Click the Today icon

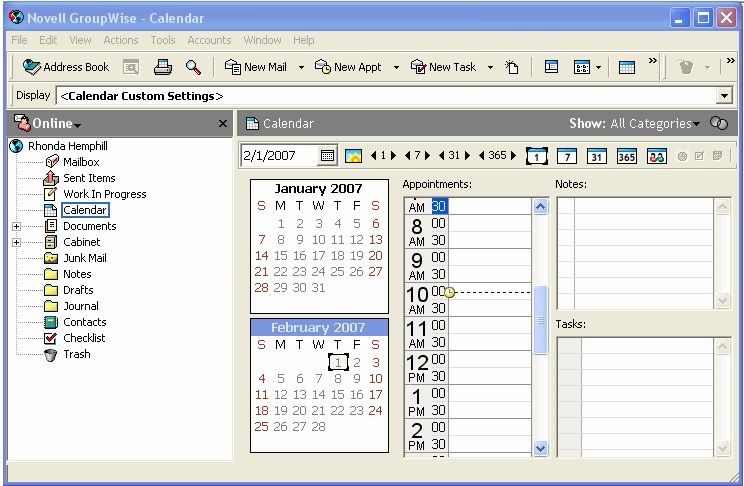[x=353, y=156]
